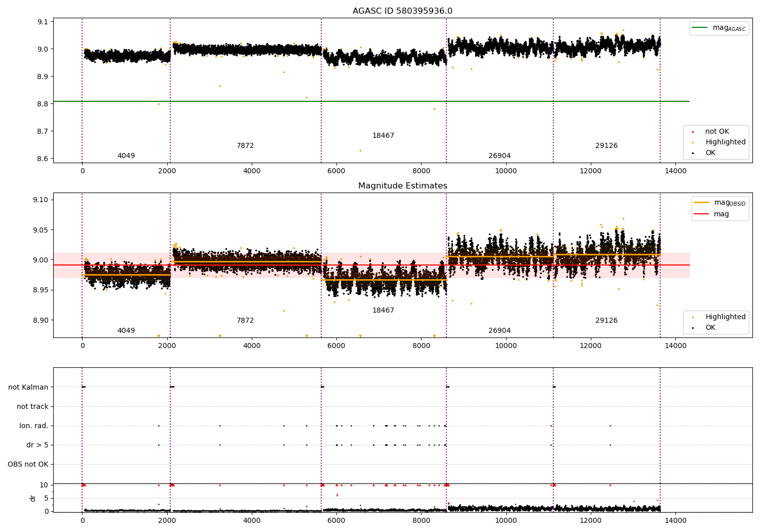Viewport: 760px width, 532px height.
Task: Click the 8.8 y-axis tick label
Action: tap(43, 104)
